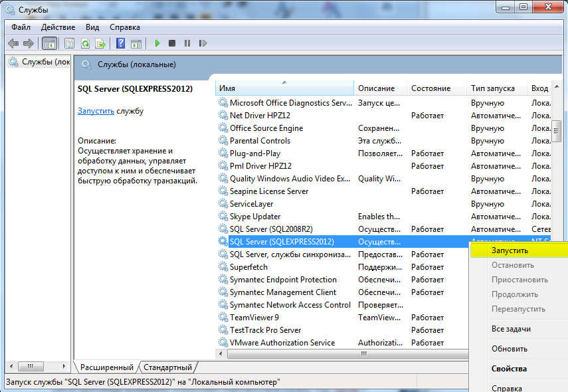Click tree pane horizontal scrollbar right arrow
This screenshot has width=568, height=392.
pos(64,366)
